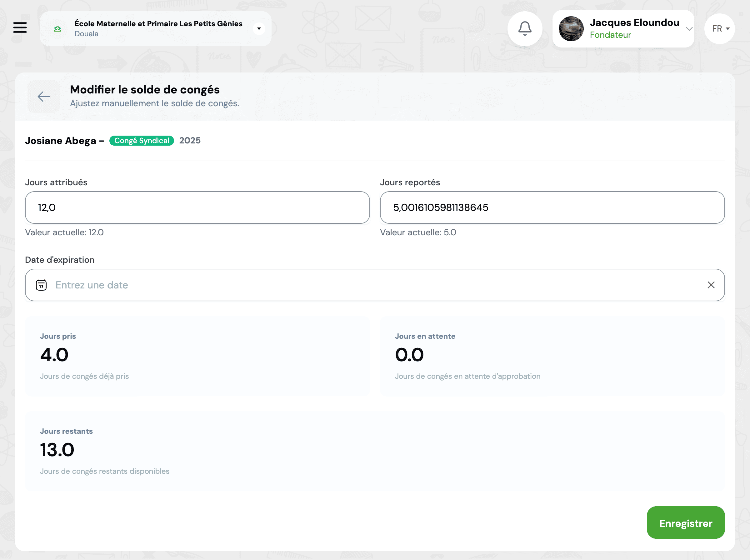Viewport: 750px width, 560px height.
Task: Open the hamburger navigation menu
Action: [20, 27]
